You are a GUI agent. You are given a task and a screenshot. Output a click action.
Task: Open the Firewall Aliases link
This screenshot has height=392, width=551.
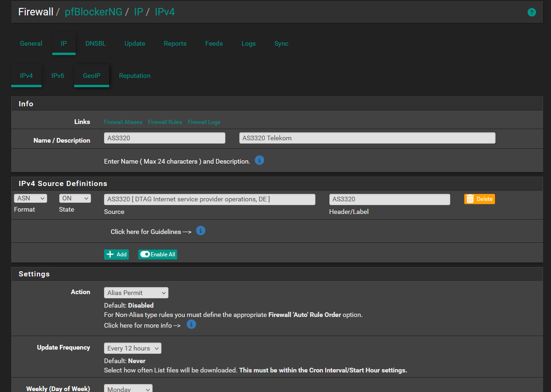coord(123,122)
